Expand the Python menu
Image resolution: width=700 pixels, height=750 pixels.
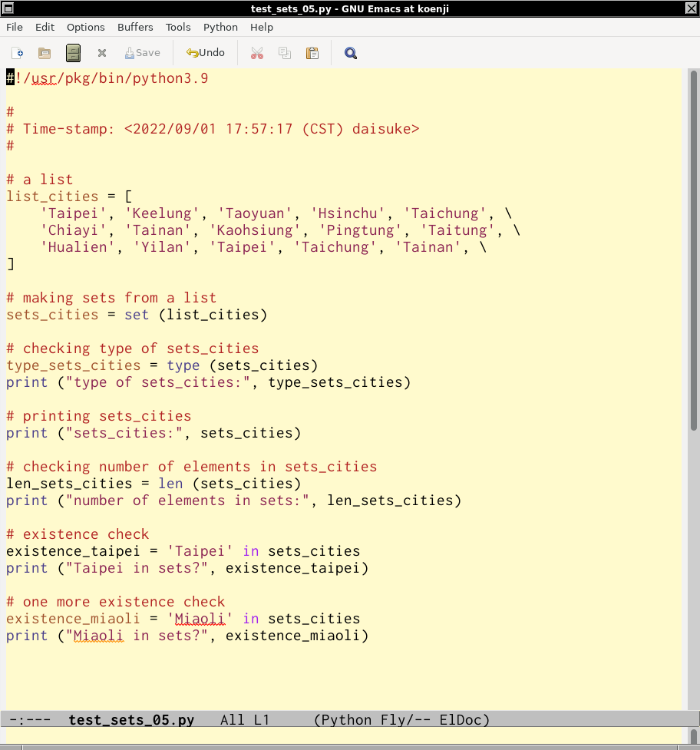tap(220, 27)
